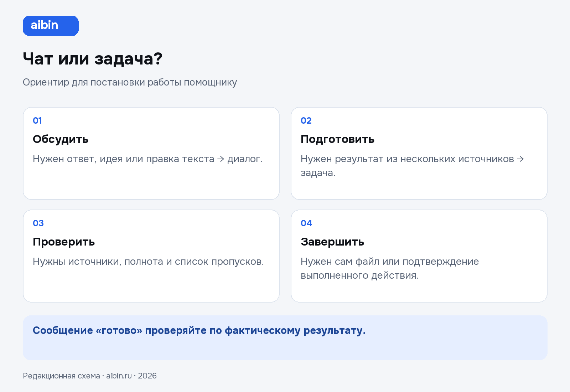Viewport: 570px width, 392px height.
Task: Click the number 01 label
Action: (37, 120)
